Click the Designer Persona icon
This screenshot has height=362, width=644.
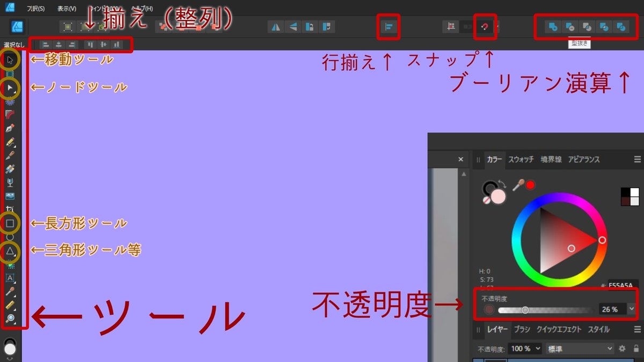pyautogui.click(x=17, y=26)
